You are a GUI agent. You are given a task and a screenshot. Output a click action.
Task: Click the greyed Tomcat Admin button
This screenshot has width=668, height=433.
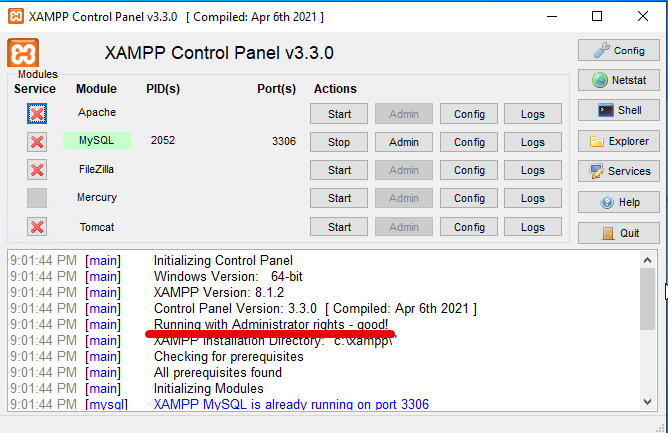pos(404,227)
